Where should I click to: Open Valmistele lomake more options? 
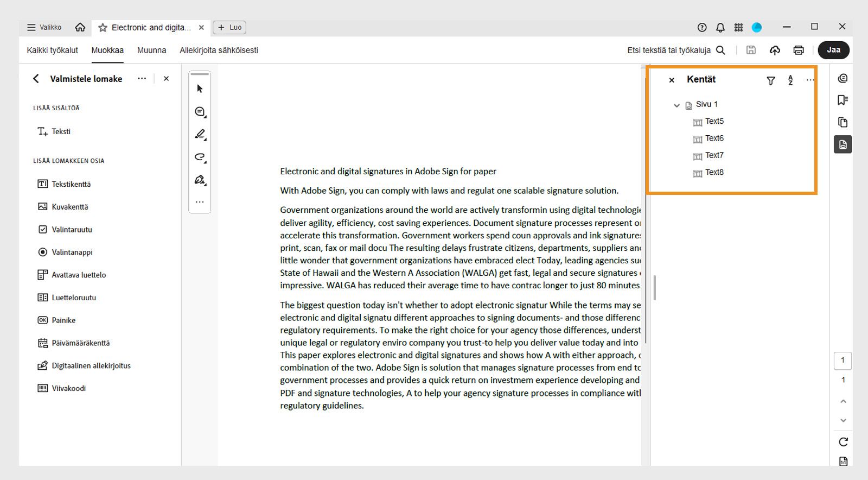142,78
